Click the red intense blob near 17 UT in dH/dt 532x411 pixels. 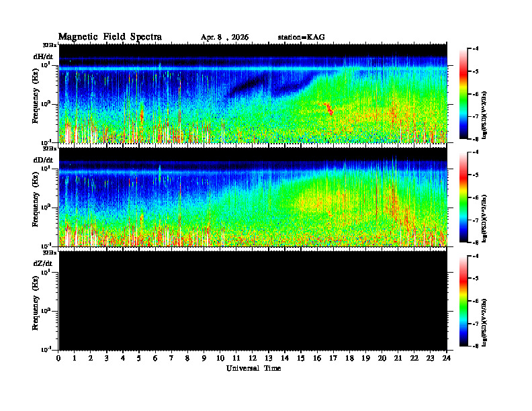328,109
